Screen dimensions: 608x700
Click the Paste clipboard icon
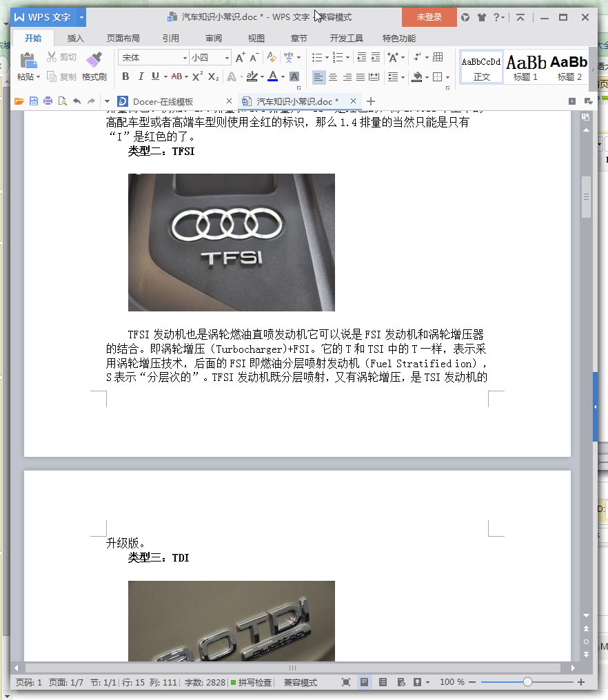tap(28, 60)
